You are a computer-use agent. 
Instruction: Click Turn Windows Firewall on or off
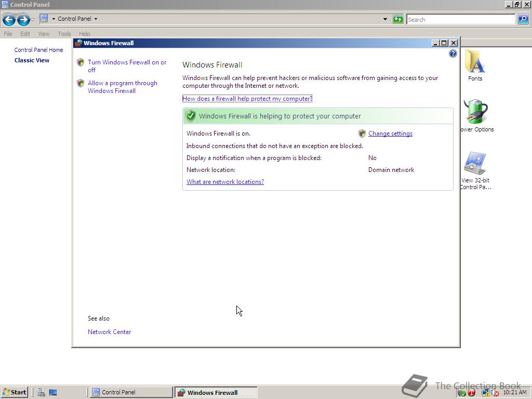point(127,66)
